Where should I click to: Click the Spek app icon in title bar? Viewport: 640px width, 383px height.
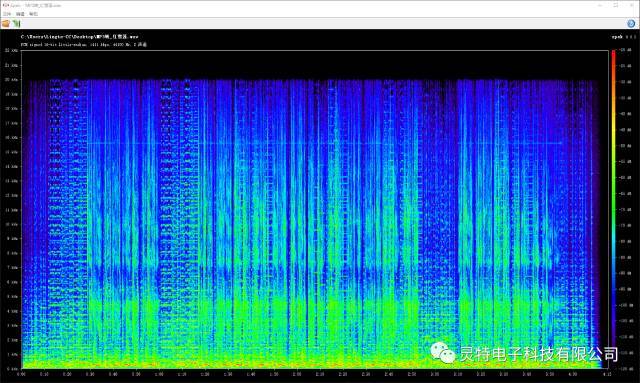[6, 5]
